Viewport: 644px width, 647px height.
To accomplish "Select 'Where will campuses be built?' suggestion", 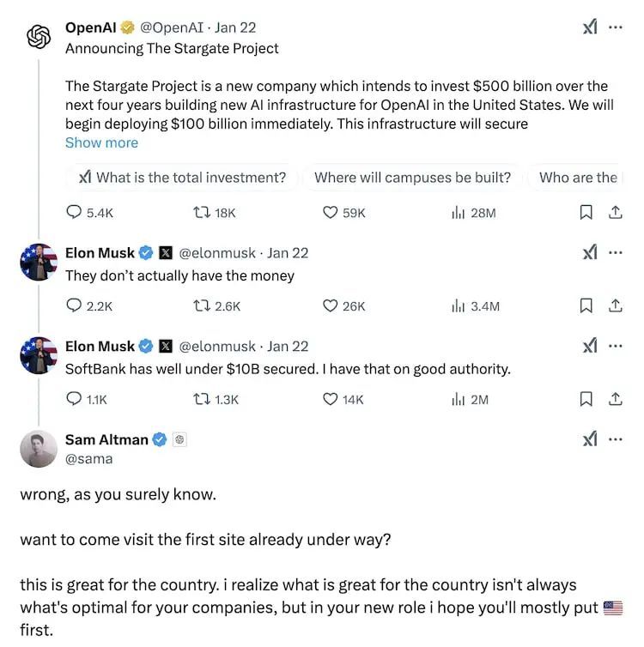I will coord(412,178).
